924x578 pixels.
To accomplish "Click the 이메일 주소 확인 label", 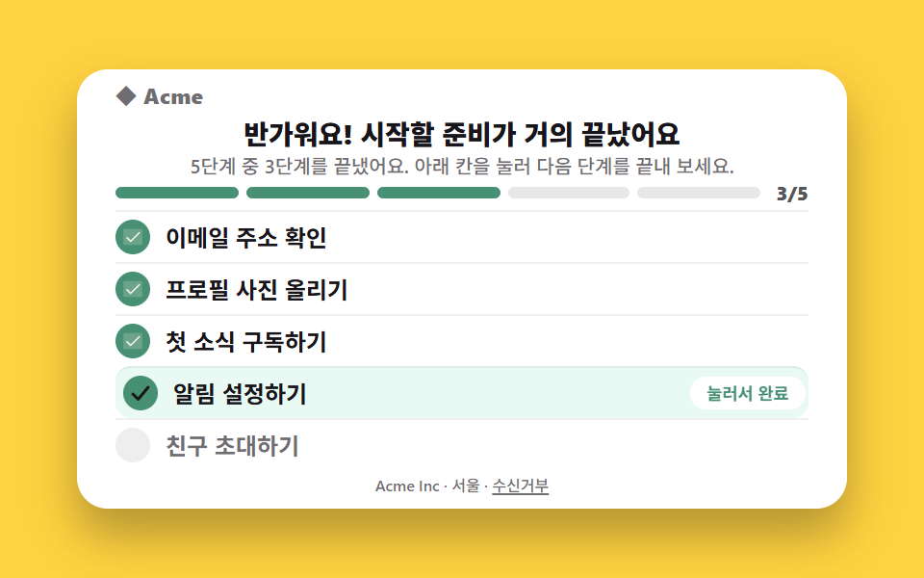I will (246, 237).
